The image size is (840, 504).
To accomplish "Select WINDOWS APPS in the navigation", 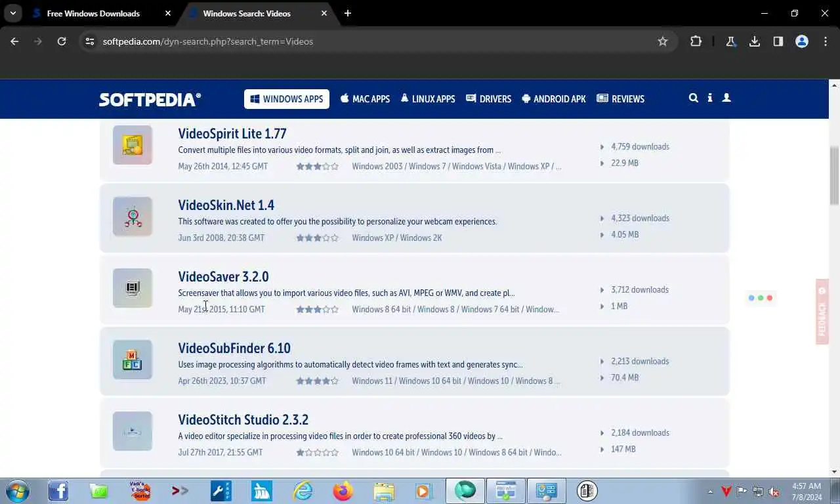I will (287, 99).
